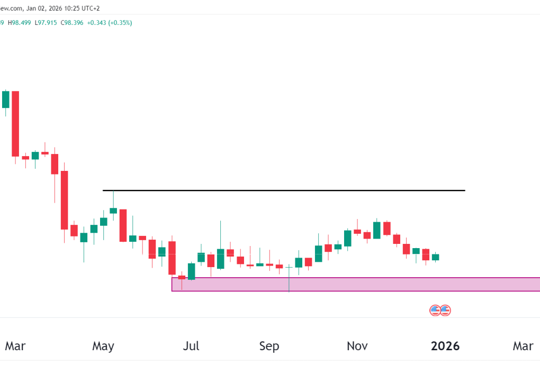Click the Jul label on time axis
Viewport: 540px width, 392px height.
click(x=191, y=346)
